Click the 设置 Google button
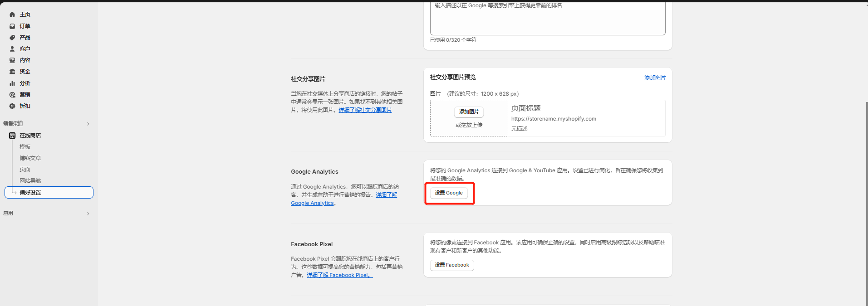 click(x=449, y=193)
